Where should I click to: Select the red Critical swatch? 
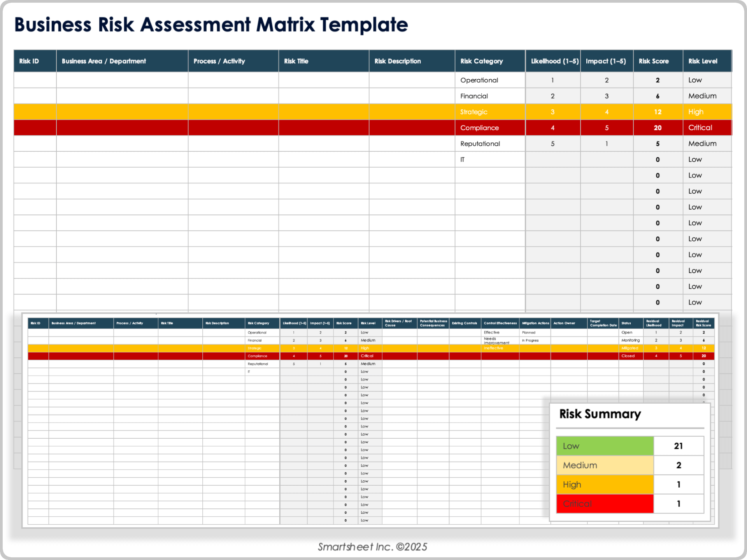point(605,504)
